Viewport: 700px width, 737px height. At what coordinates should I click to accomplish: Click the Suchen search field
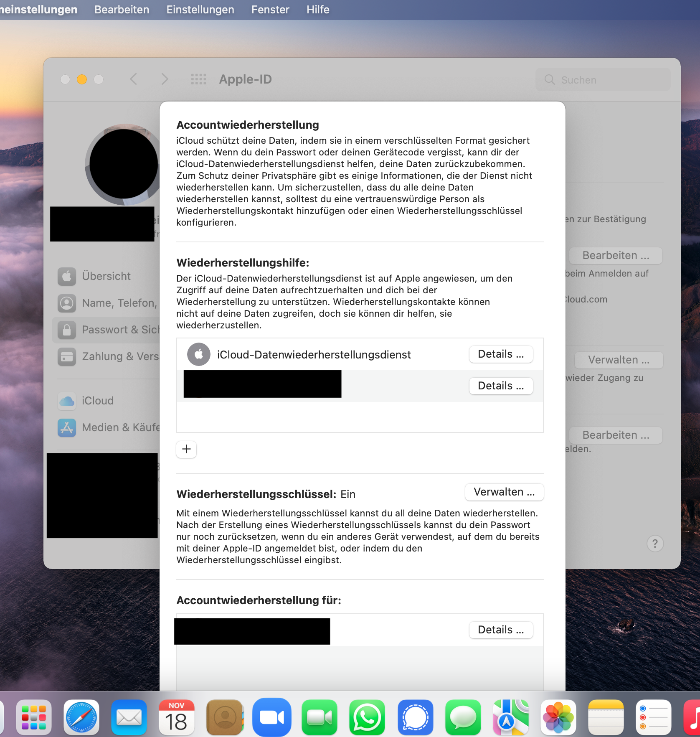603,79
